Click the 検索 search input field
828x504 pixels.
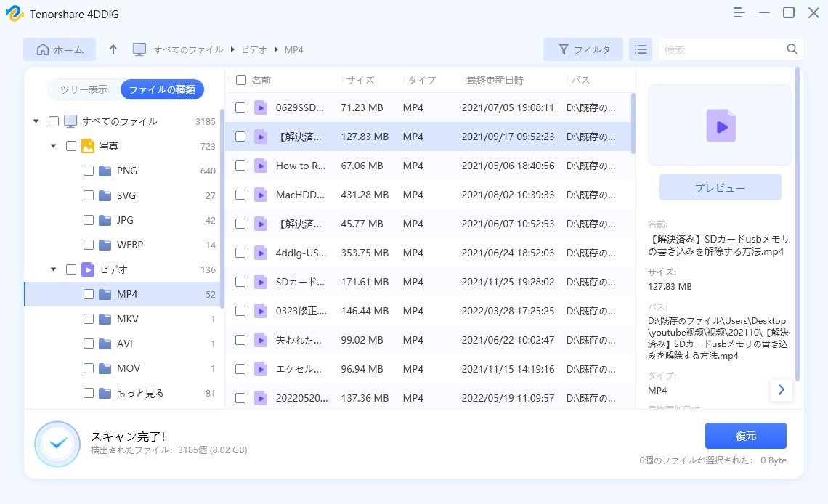click(x=723, y=49)
